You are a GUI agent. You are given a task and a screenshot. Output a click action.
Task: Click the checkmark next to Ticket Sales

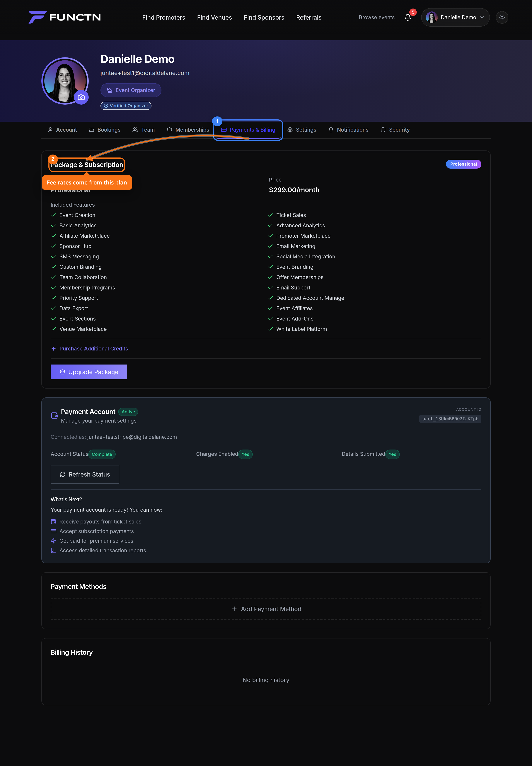(270, 215)
